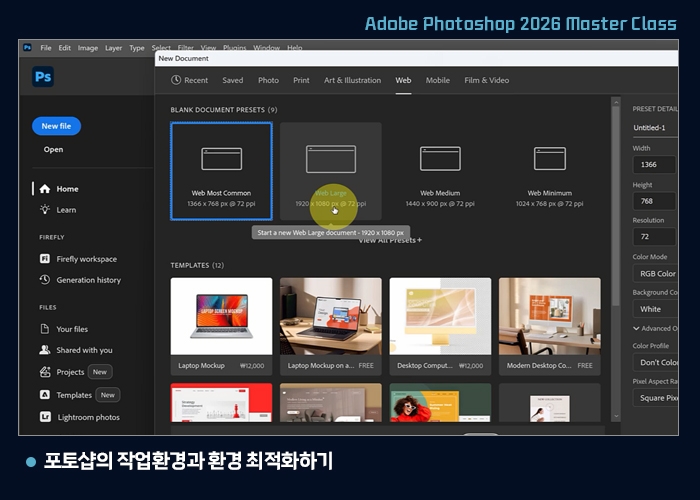Click View All Presets + link
This screenshot has width=700, height=500.
pyautogui.click(x=390, y=241)
